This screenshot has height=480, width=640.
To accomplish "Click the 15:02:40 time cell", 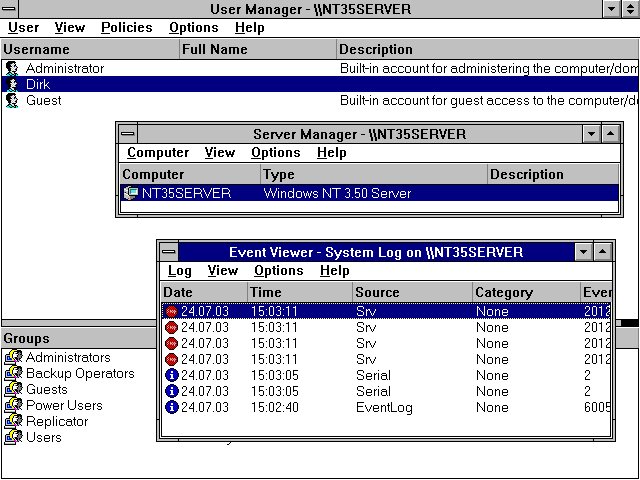I will (274, 407).
